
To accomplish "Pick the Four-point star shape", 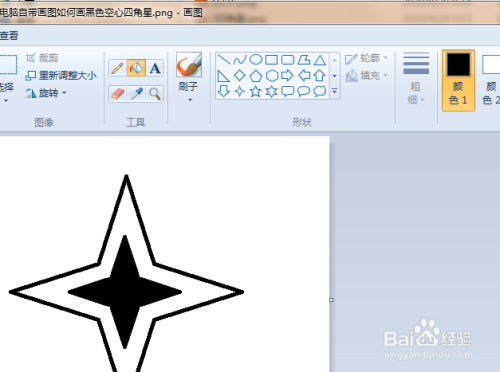I will click(x=239, y=91).
